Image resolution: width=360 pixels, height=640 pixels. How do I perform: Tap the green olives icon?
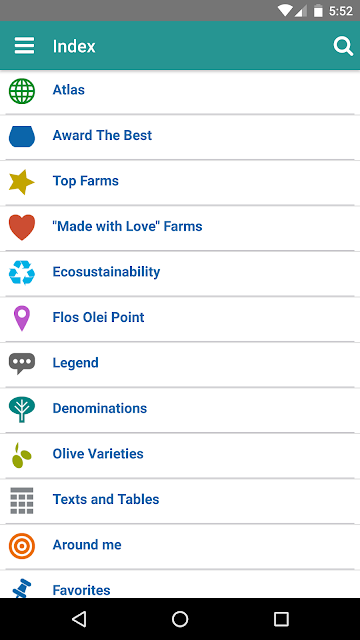22,455
